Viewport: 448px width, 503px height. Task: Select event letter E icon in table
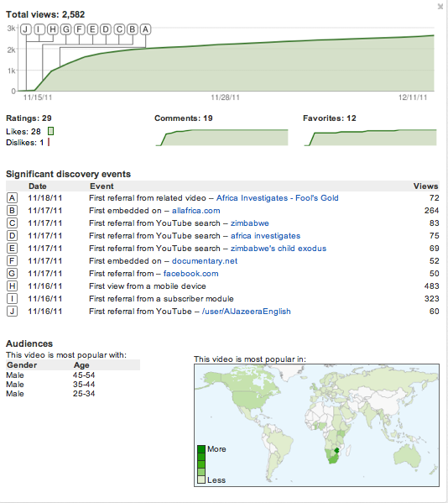13,249
